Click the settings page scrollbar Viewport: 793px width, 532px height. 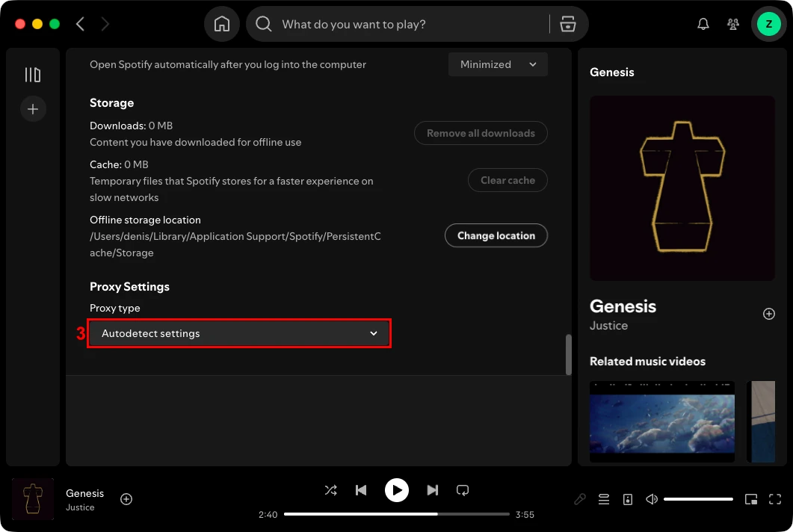coord(569,354)
